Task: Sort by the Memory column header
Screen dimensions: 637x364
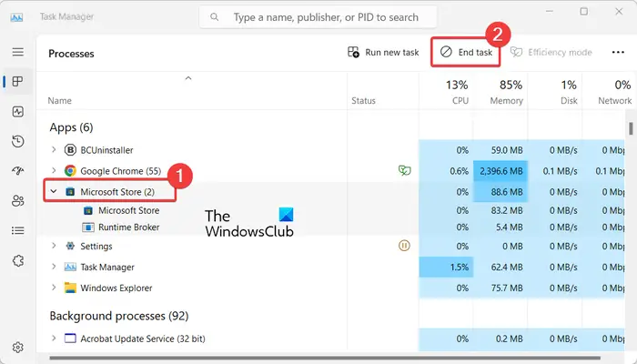Action: pos(506,100)
